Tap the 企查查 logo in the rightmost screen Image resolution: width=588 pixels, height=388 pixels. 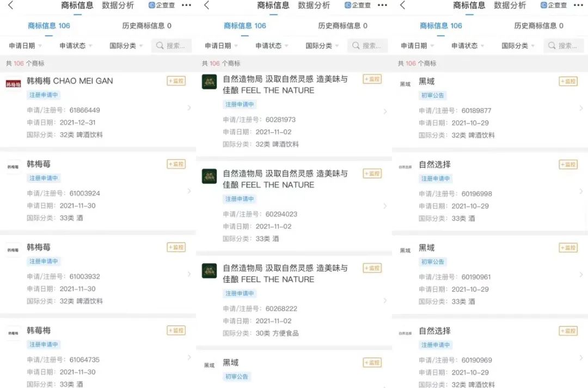click(554, 5)
